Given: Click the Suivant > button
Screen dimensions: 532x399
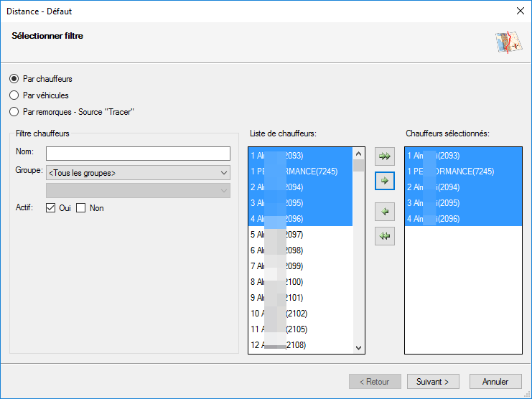Looking at the screenshot, I should coord(433,382).
